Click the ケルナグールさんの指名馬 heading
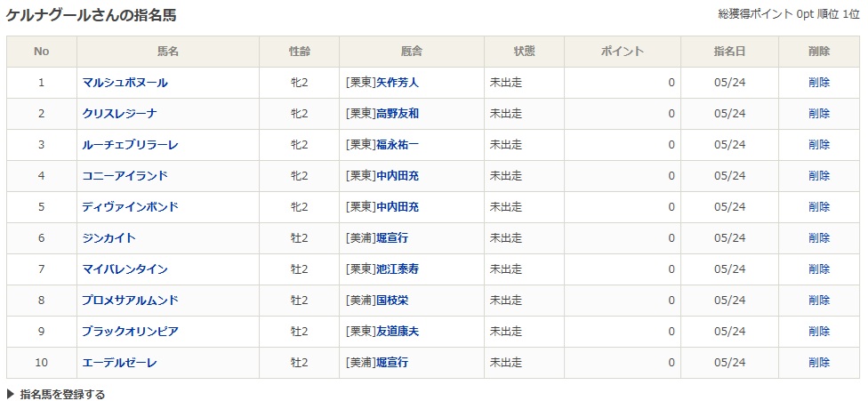Viewport: 868px width, 401px height. pyautogui.click(x=92, y=15)
